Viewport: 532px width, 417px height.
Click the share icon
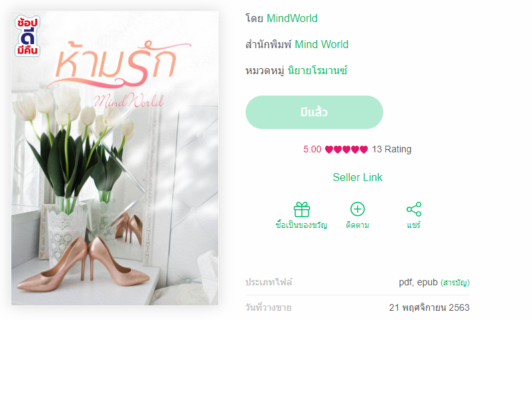(x=414, y=209)
